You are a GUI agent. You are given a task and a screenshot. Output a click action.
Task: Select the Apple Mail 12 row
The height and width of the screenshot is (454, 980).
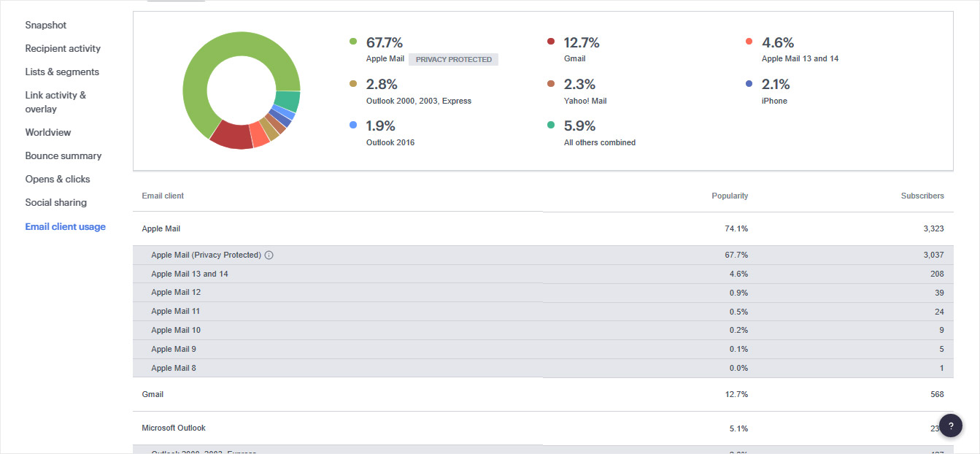(x=543, y=292)
